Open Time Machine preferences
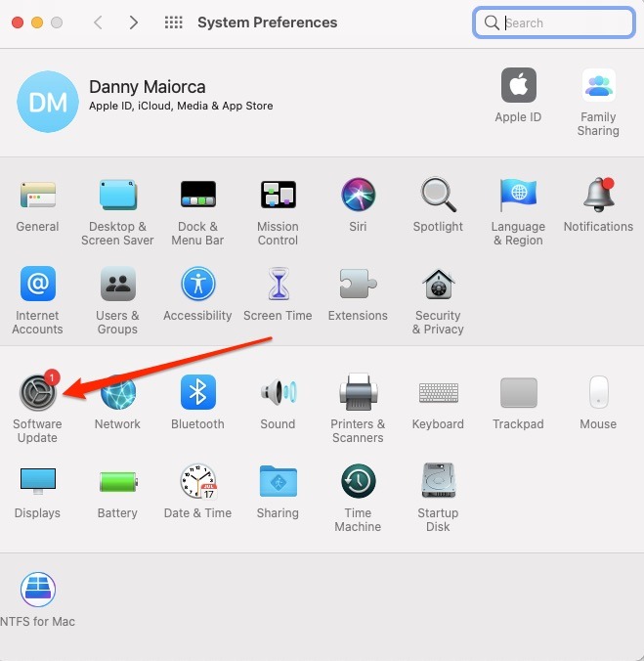 (358, 481)
